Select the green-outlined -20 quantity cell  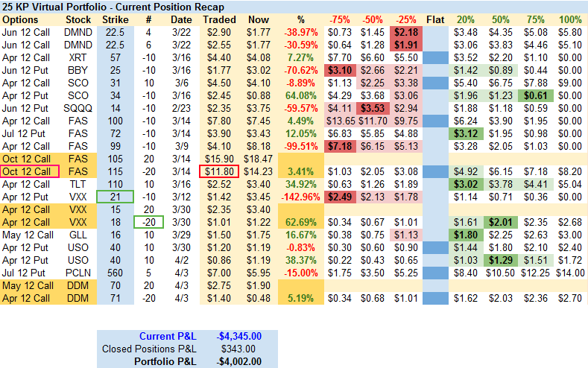147,222
